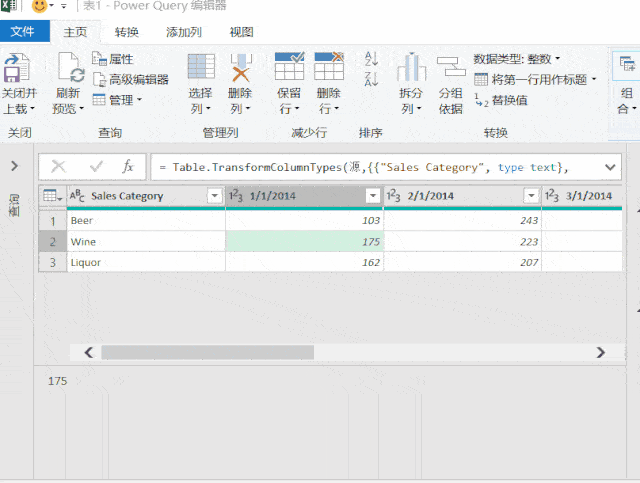Screen dimensions: 640x483
Task: Switch to the 转换 (Transform) tab
Action: pyautogui.click(x=127, y=32)
